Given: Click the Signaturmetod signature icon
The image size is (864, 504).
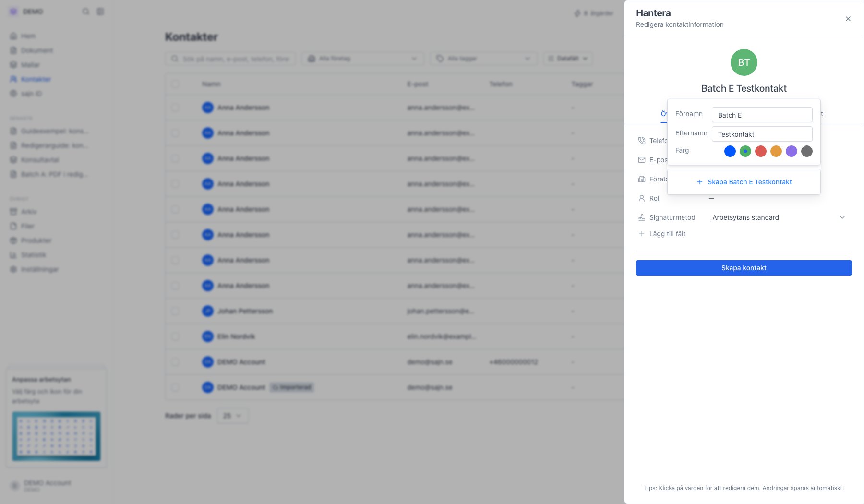Looking at the screenshot, I should point(641,217).
